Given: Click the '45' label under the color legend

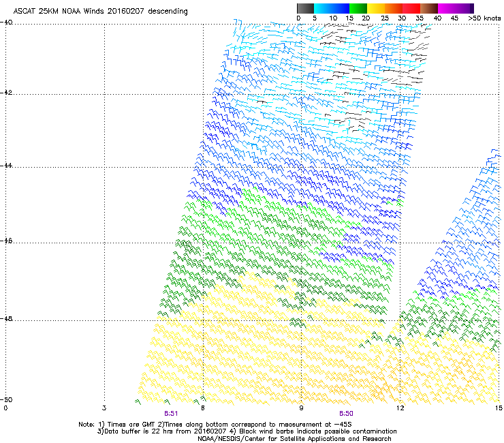Looking at the screenshot, I should (454, 18).
